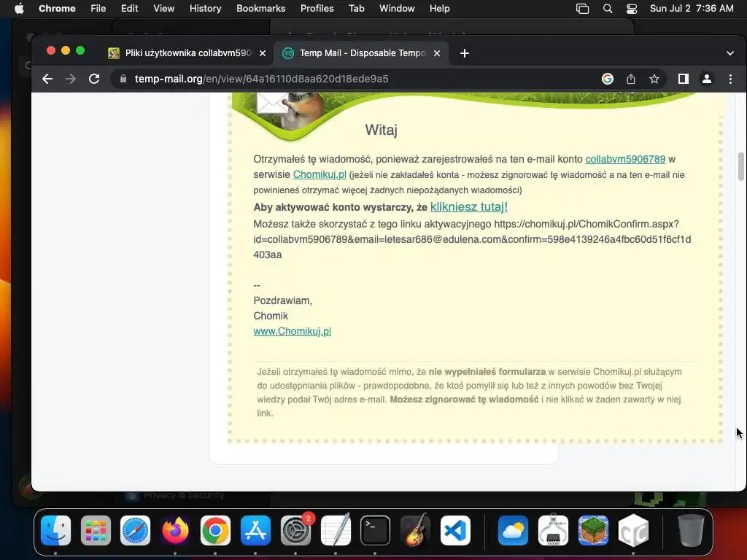Open the Chrome app menu

(x=57, y=9)
